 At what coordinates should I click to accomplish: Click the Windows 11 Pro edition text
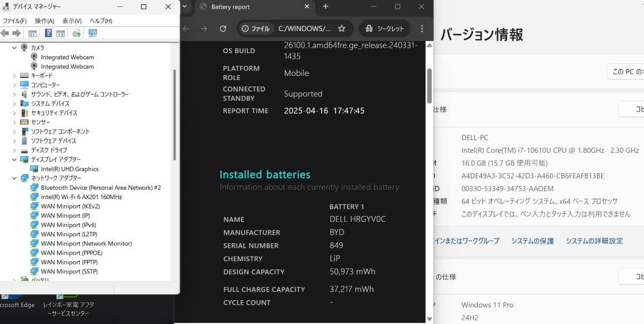point(487,305)
